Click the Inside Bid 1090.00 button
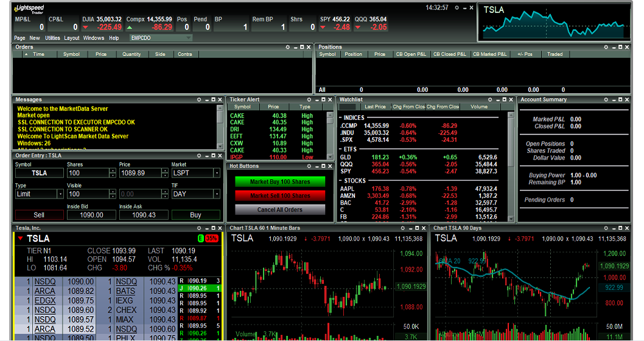644x341 pixels. click(91, 215)
